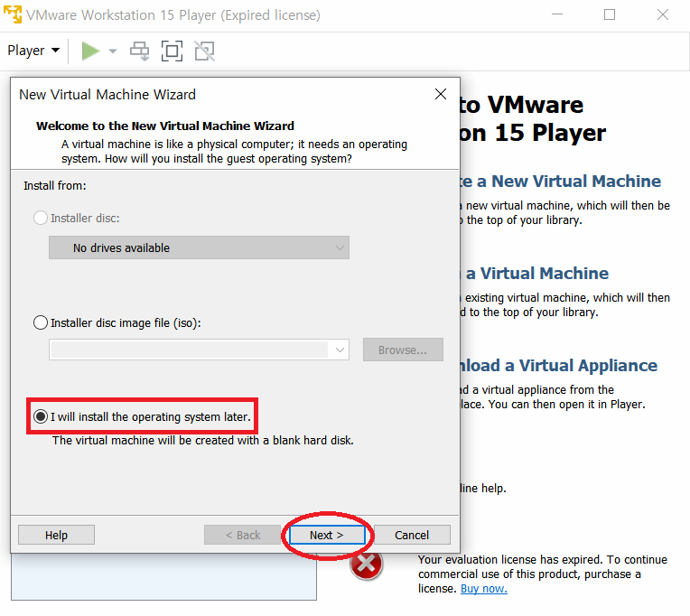Click the Help button

56,535
